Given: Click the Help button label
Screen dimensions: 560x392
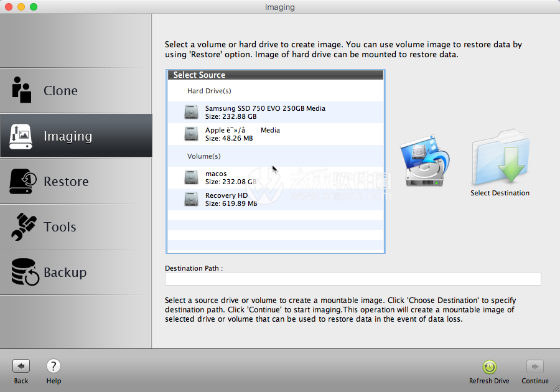Looking at the screenshot, I should coord(54,381).
